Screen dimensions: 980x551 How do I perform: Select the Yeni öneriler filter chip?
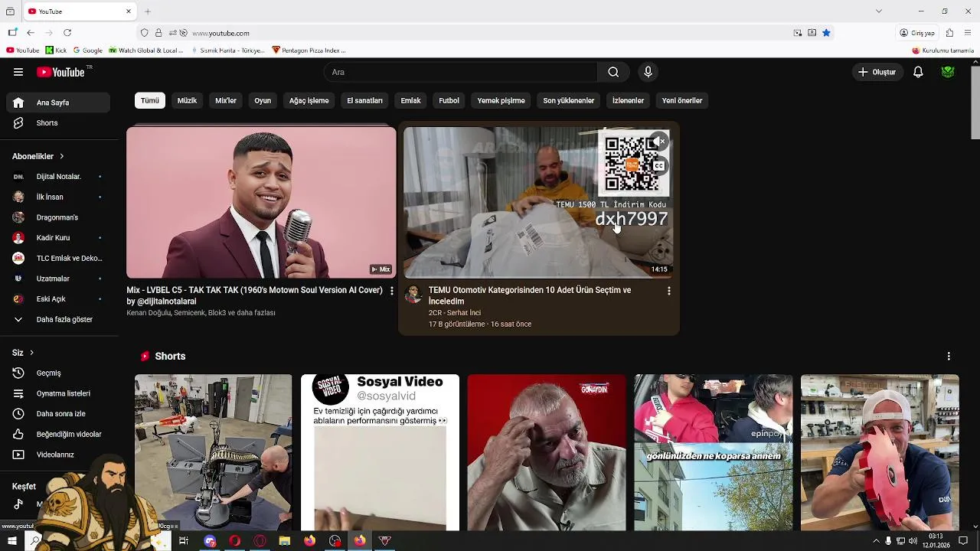(x=682, y=100)
